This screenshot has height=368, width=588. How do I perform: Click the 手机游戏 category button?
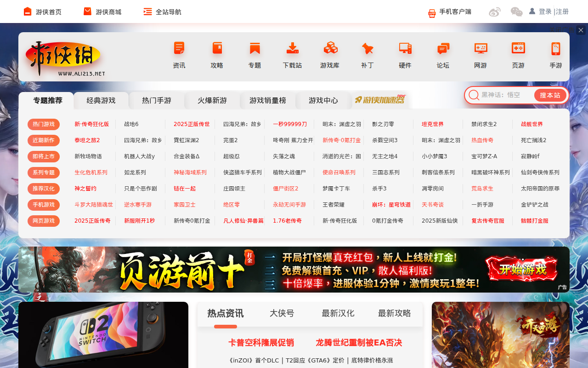[44, 205]
